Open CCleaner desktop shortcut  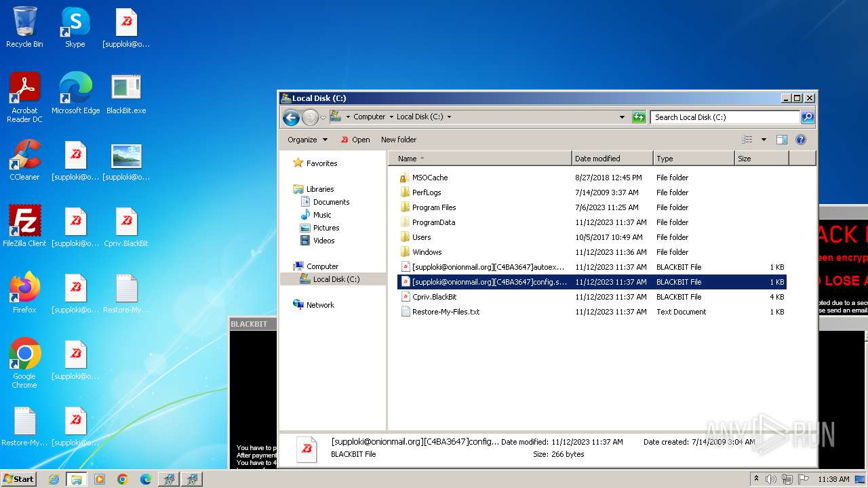(x=24, y=161)
